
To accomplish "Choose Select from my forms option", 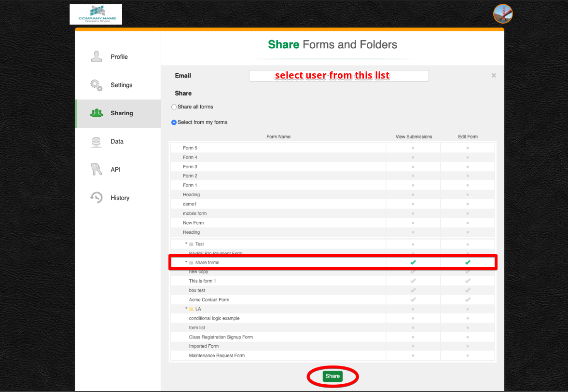I will [x=174, y=122].
